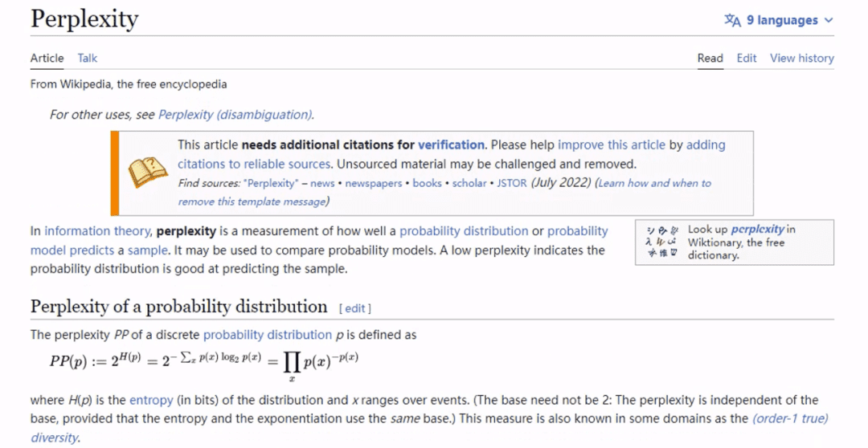Click the Wiktionary logo icon
This screenshot has width=868, height=448.
662,242
